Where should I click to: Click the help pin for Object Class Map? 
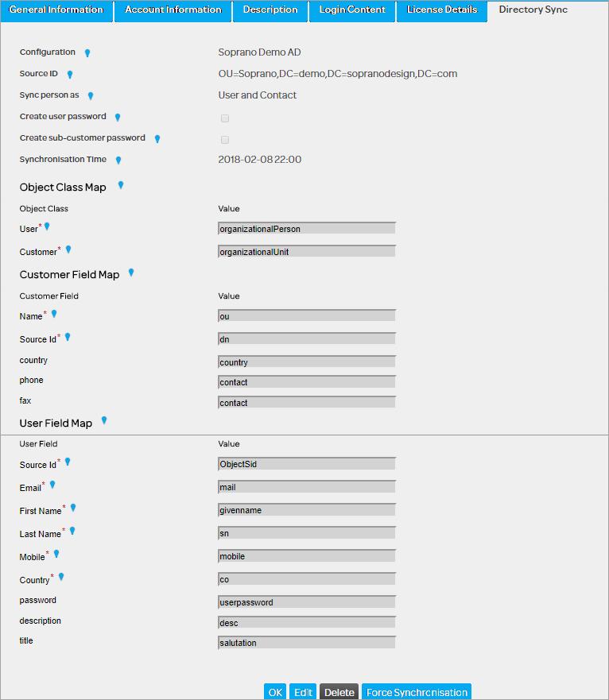[121, 185]
